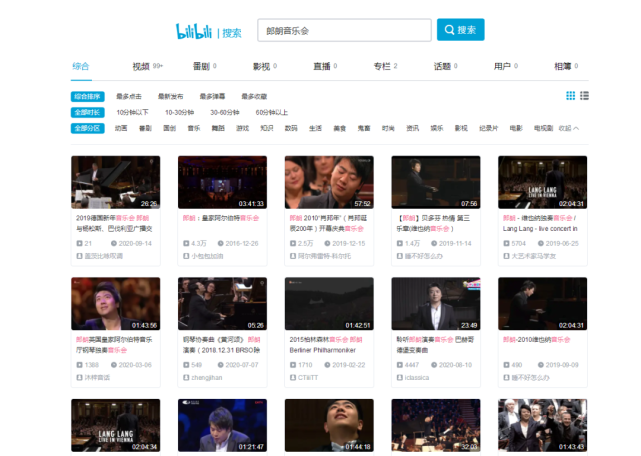Open the 2019德国新年音乐会 video thumbnail
Image resolution: width=641 pixels, height=456 pixels.
click(115, 182)
